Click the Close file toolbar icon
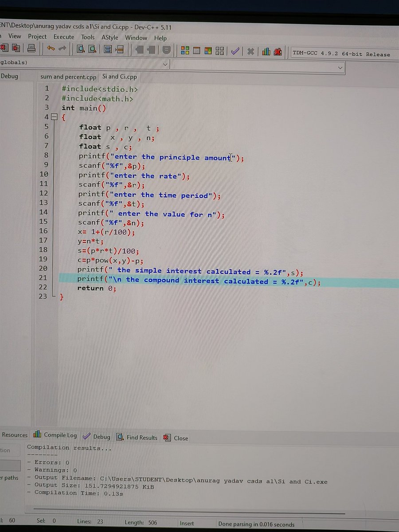Screen dimensions: 399x532 pyautogui.click(x=4, y=48)
